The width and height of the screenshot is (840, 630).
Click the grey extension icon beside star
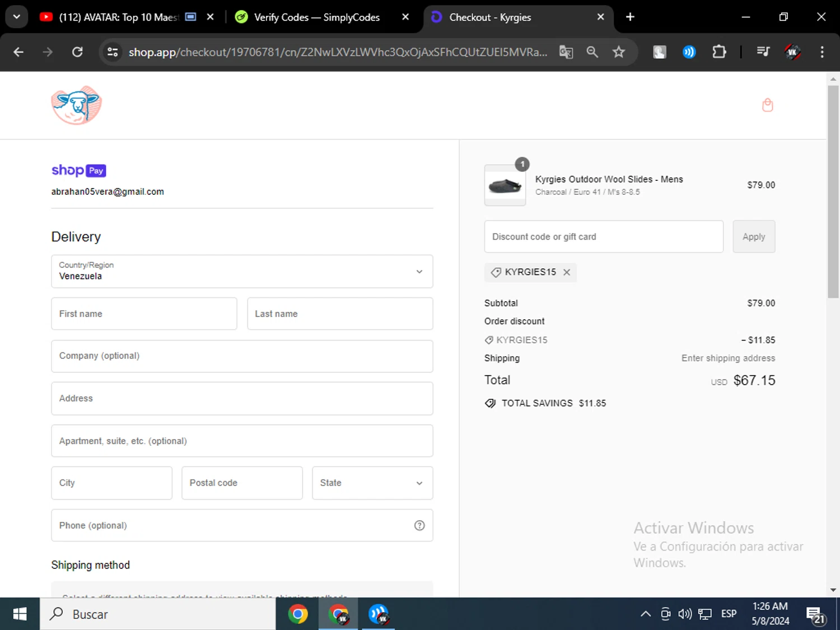pos(659,52)
